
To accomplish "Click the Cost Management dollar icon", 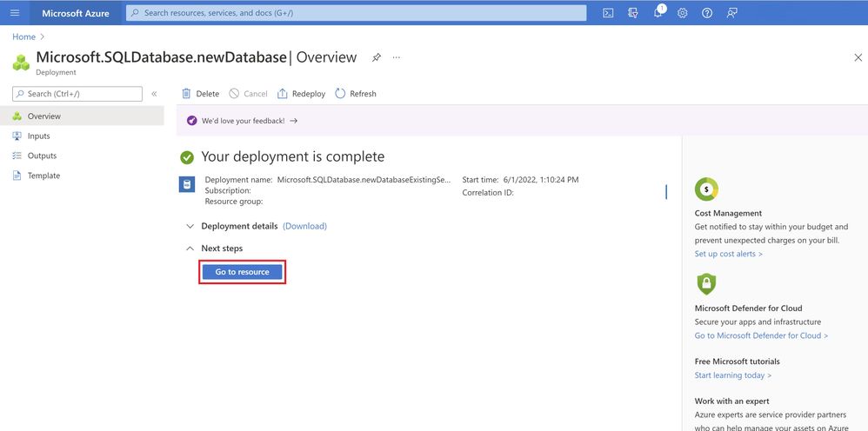I will click(706, 189).
